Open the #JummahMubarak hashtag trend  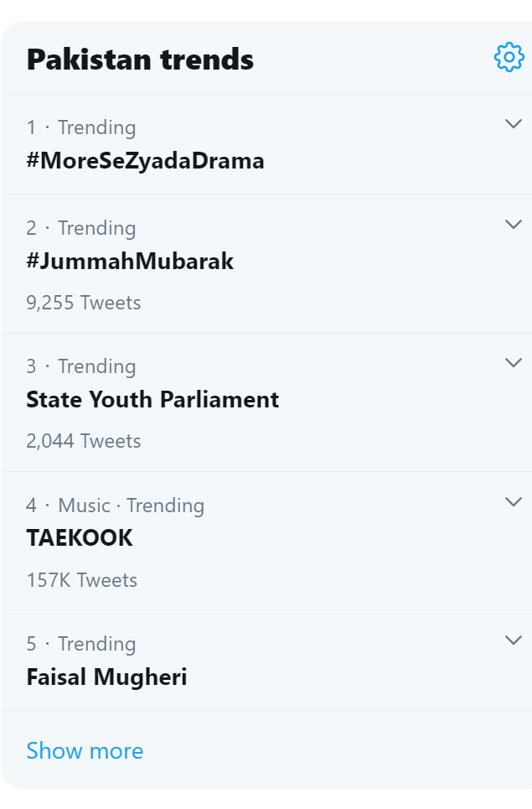(130, 261)
